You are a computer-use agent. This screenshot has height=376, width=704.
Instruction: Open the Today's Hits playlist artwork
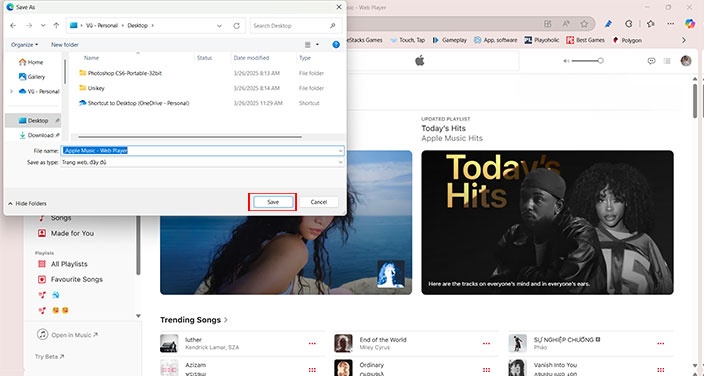point(547,222)
